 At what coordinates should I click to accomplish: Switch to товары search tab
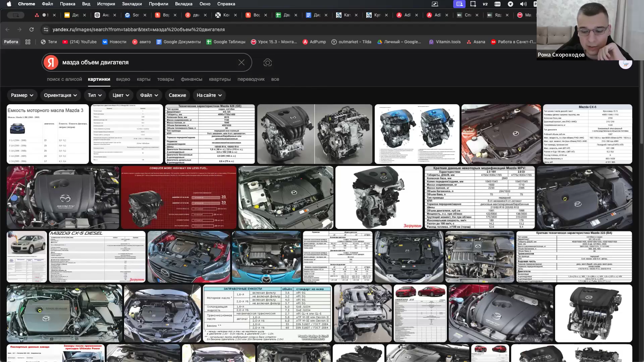(166, 79)
